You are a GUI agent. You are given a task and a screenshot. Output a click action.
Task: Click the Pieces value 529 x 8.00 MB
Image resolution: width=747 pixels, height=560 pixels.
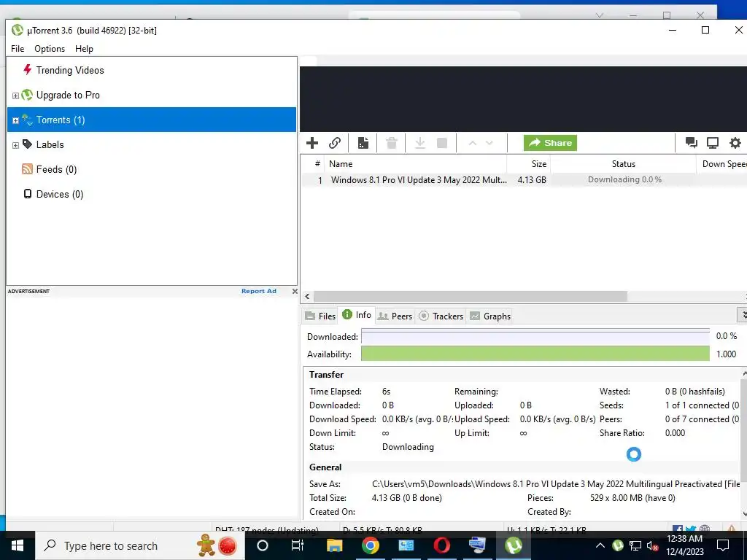click(x=632, y=498)
